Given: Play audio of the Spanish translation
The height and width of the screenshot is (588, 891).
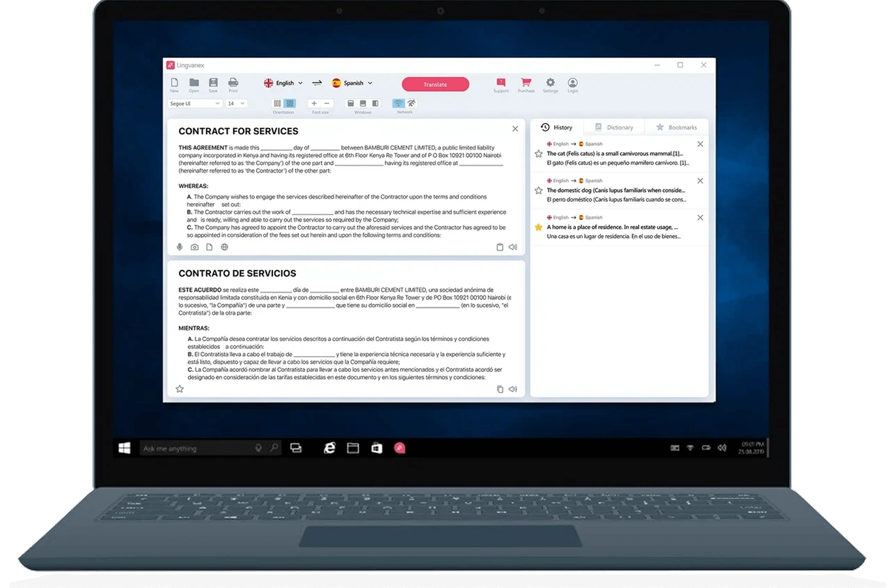Looking at the screenshot, I should pyautogui.click(x=513, y=389).
